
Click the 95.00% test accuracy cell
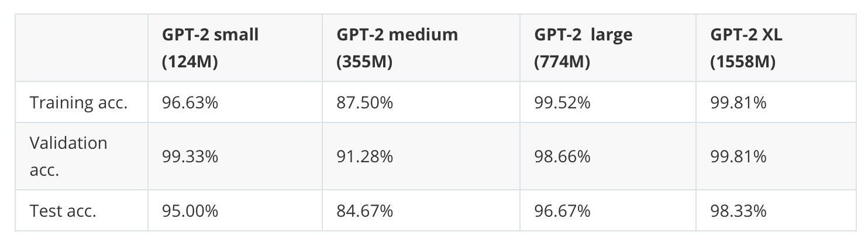pos(191,211)
